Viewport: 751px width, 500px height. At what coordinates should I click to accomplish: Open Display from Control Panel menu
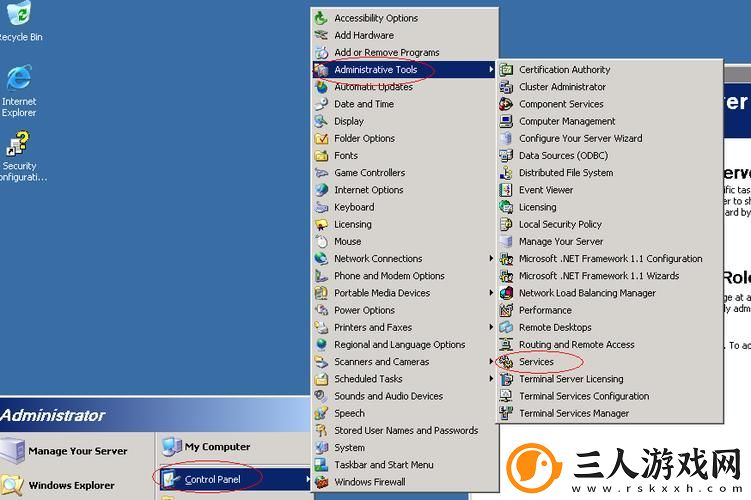point(405,121)
